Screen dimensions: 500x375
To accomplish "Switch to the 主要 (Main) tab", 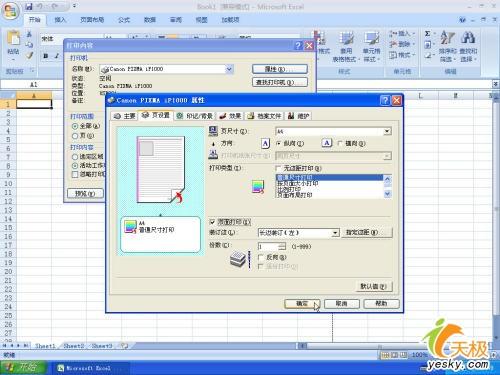I will 124,116.
